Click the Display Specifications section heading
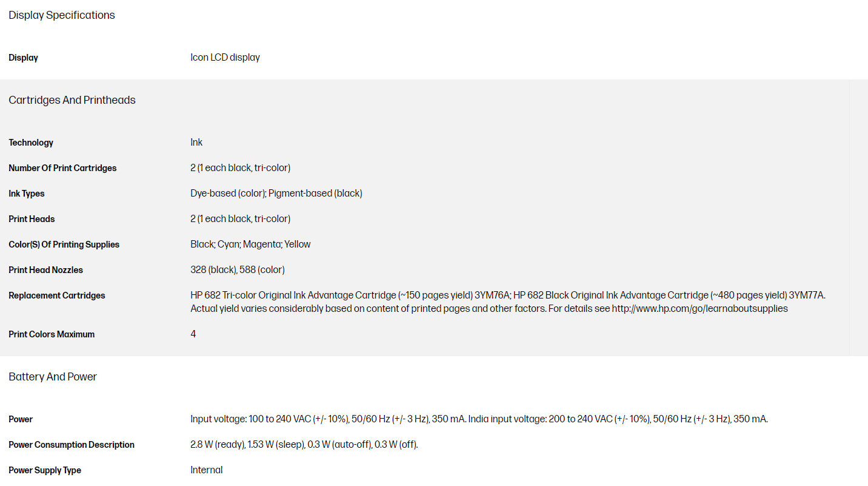Viewport: 868px width, 486px height. [x=62, y=15]
